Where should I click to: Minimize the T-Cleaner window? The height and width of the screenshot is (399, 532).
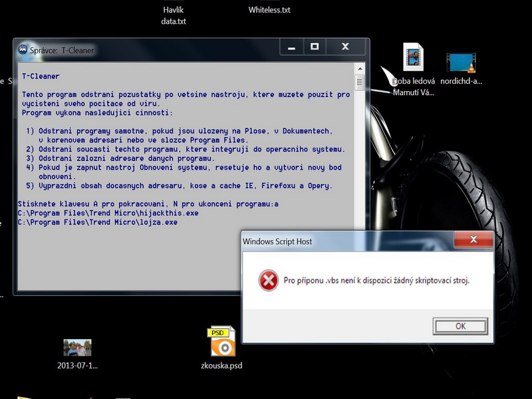click(x=290, y=47)
